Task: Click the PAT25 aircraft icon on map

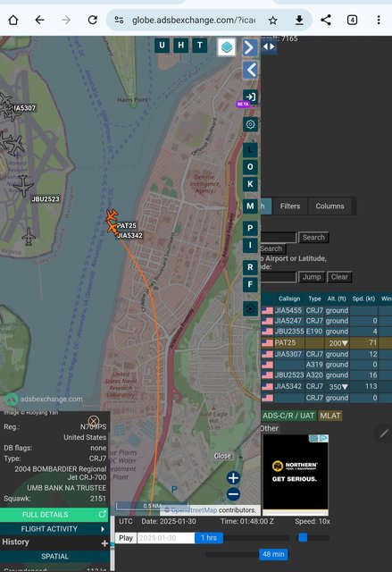Action: coord(112,216)
